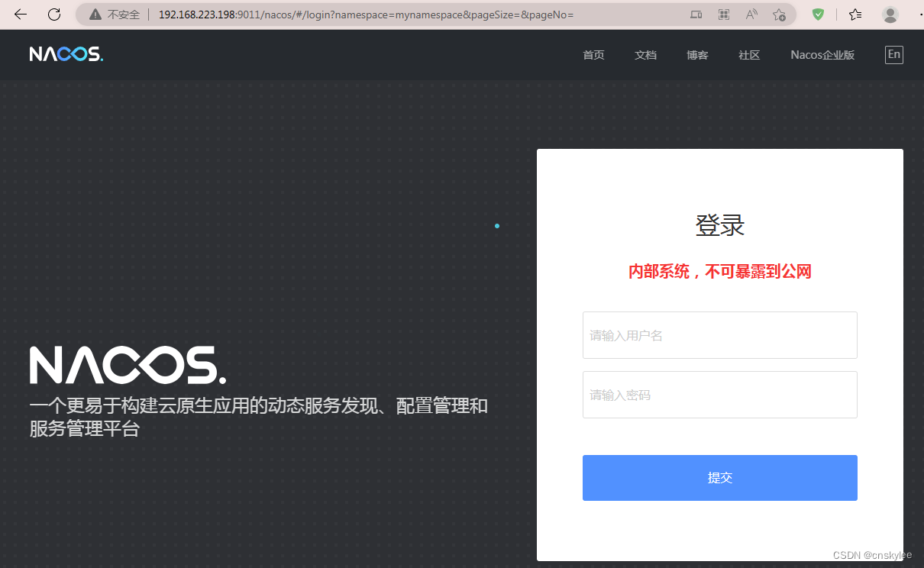Click the 不安全 security label
This screenshot has width=924, height=568.
123,15
